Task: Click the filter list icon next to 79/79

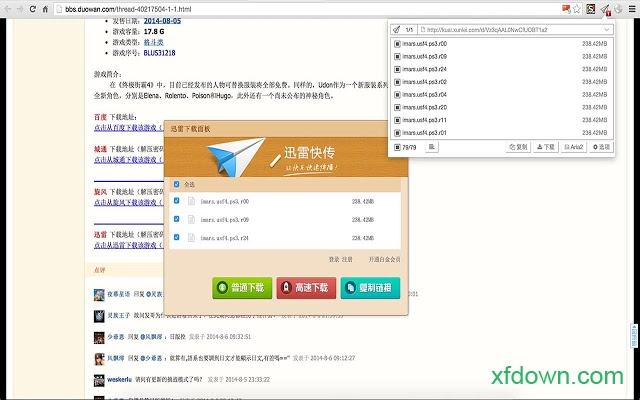Action: pyautogui.click(x=432, y=147)
